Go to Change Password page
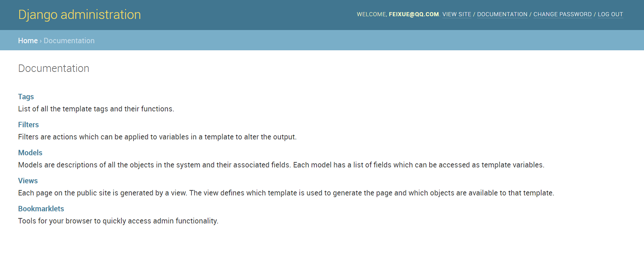This screenshot has height=269, width=644. tap(562, 14)
